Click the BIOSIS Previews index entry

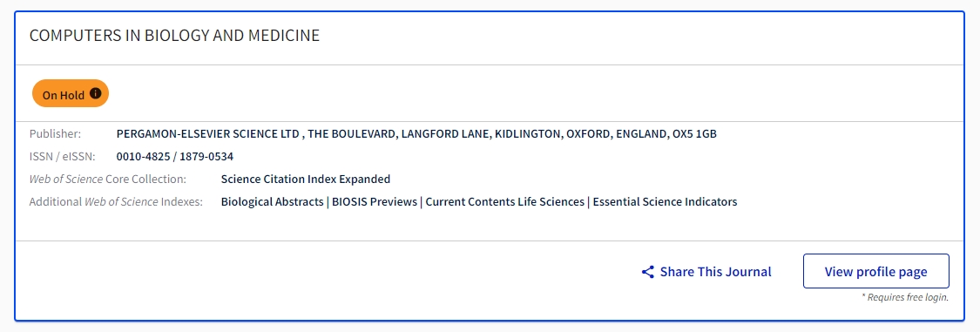(375, 202)
